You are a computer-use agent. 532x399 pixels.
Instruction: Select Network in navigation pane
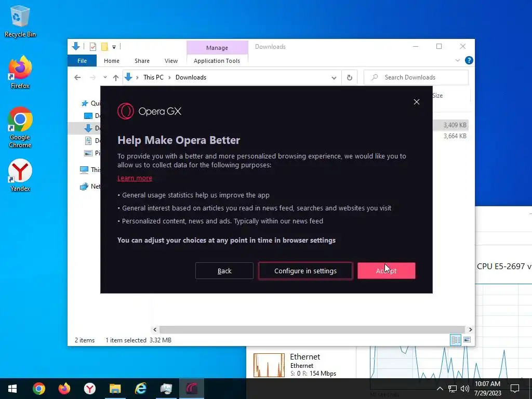[x=90, y=187]
